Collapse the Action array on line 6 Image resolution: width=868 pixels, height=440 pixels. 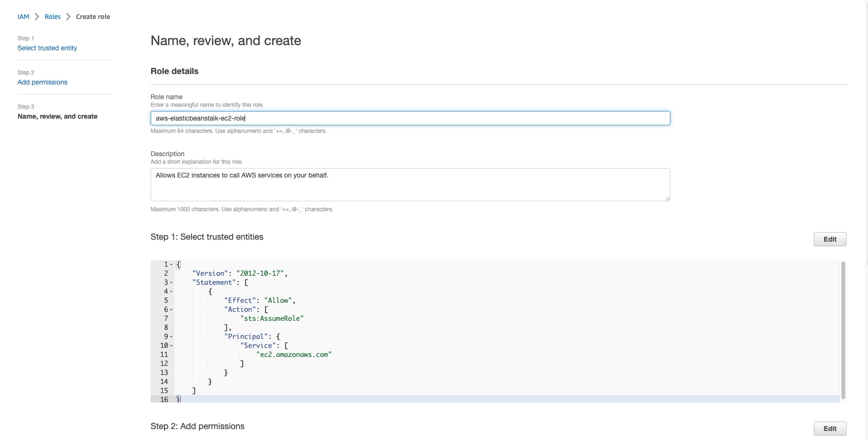(171, 309)
